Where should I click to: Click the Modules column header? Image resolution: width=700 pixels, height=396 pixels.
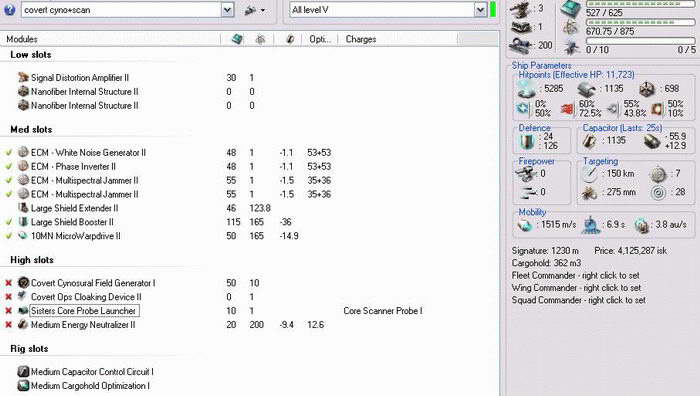pos(22,39)
